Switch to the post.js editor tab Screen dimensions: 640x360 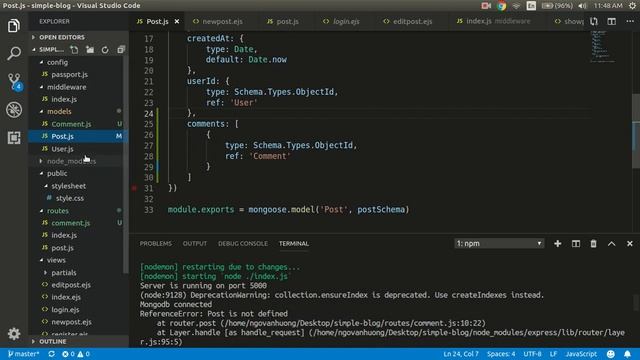283,21
